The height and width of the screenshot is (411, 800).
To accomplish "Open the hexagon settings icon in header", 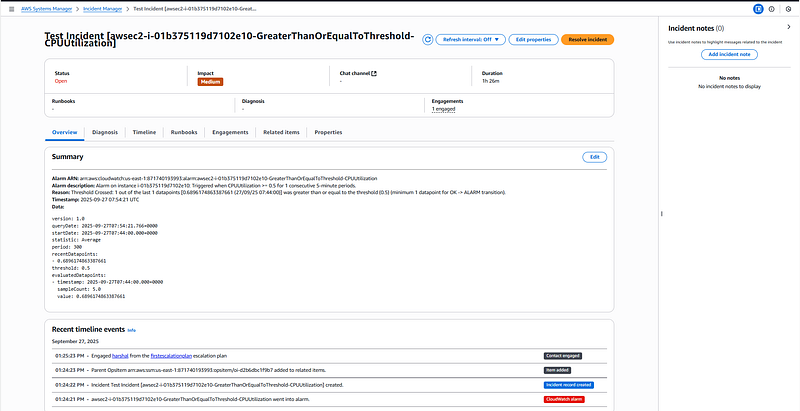I will point(788,9).
